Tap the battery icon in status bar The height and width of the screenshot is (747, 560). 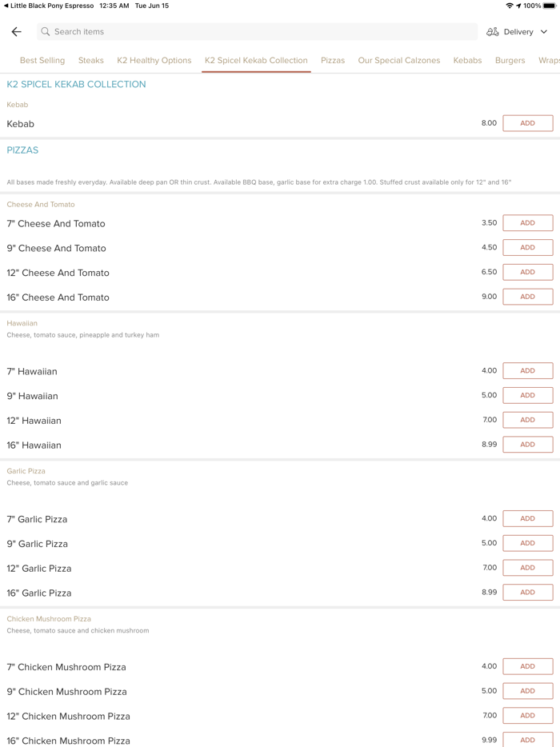[550, 6]
